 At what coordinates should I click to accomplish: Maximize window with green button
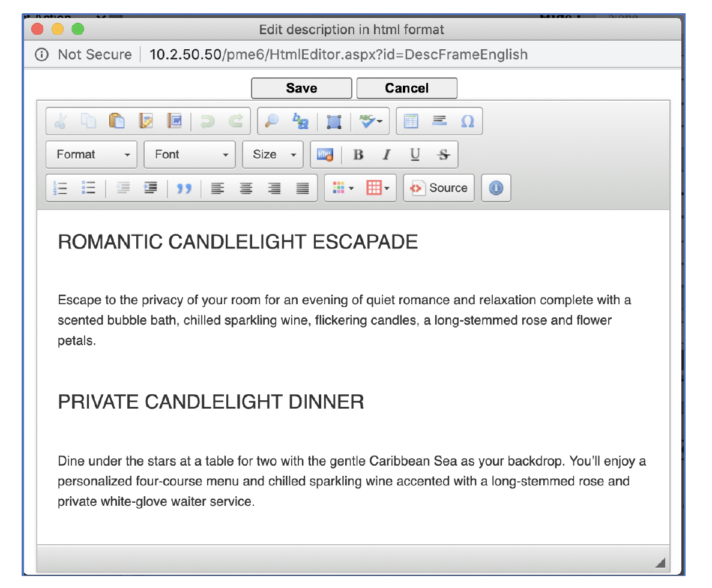pos(78,29)
